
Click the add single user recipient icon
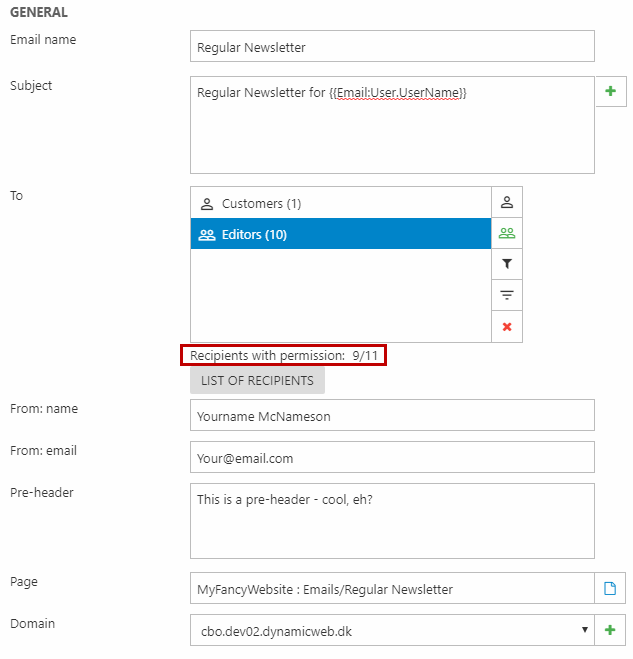point(506,202)
